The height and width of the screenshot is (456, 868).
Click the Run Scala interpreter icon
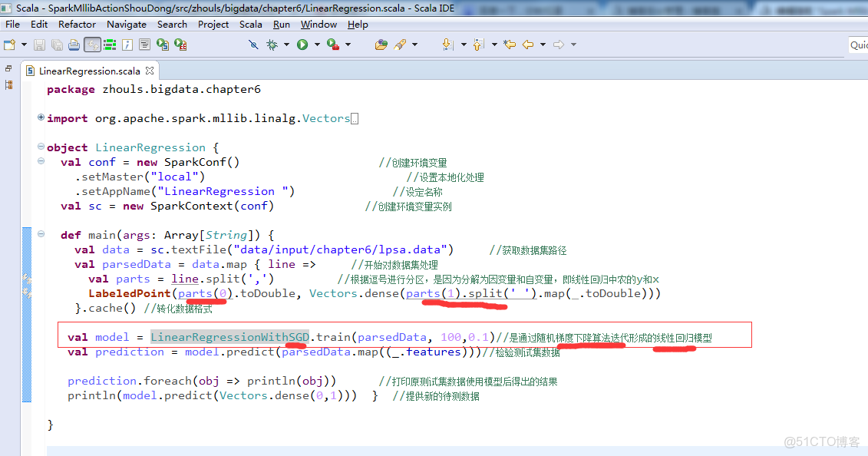click(163, 45)
